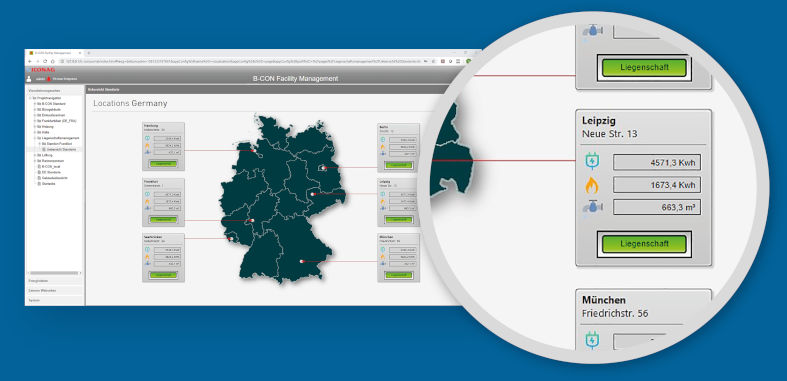Image resolution: width=787 pixels, height=381 pixels.
Task: Click the Munich location marker on the map
Action: click(x=302, y=261)
